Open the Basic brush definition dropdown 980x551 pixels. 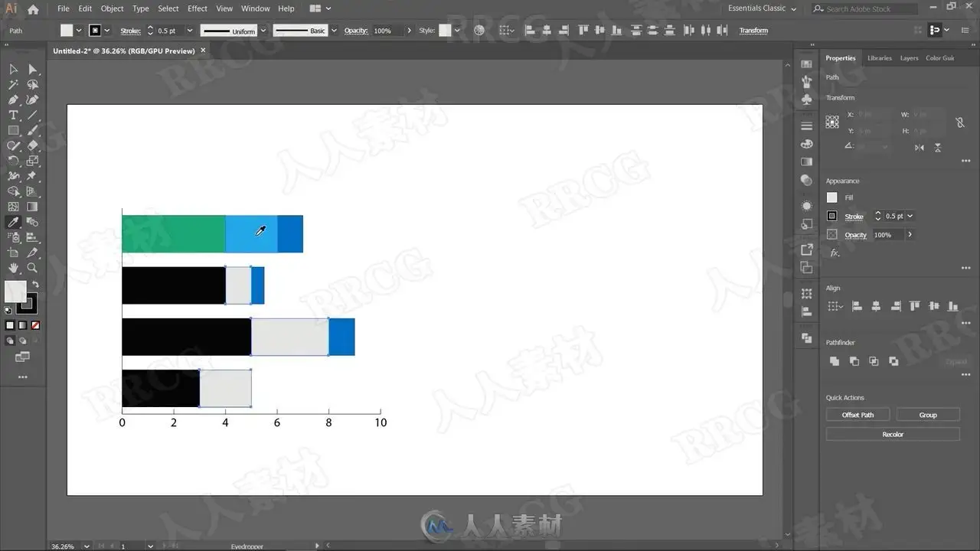pyautogui.click(x=334, y=31)
